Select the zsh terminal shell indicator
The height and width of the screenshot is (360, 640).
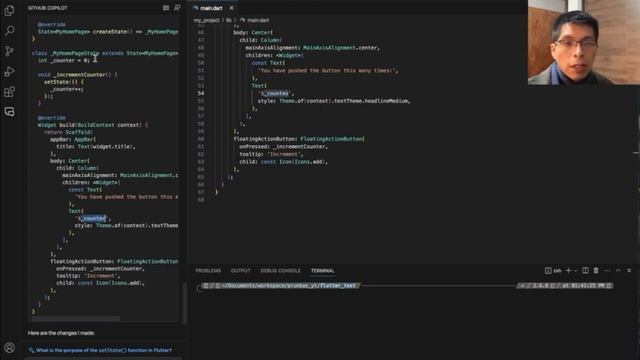coord(553,271)
